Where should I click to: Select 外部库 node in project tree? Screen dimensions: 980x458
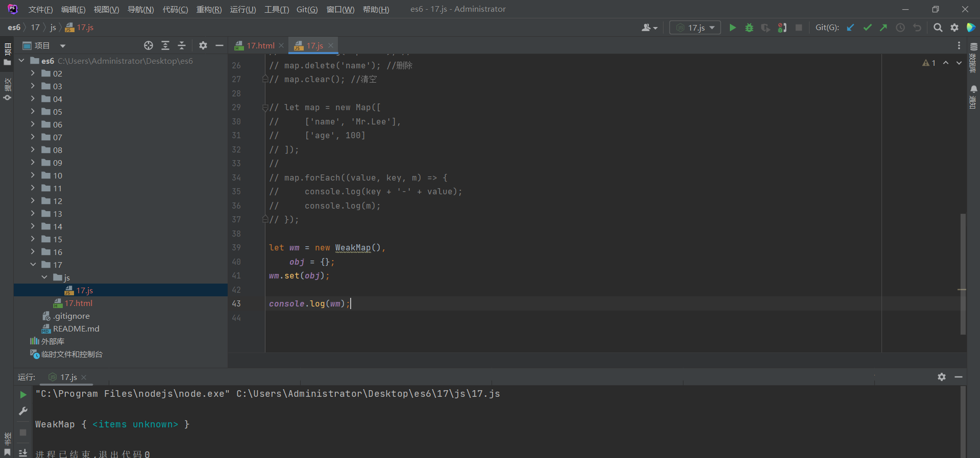click(53, 341)
